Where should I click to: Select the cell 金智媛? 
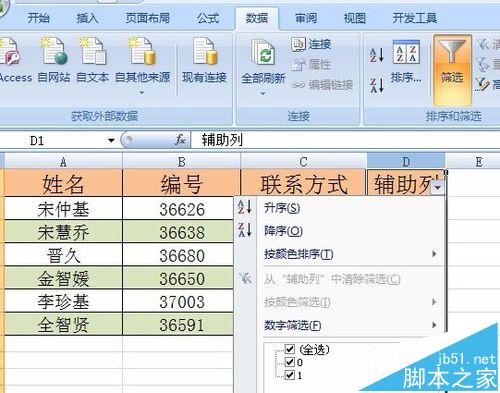pos(63,278)
